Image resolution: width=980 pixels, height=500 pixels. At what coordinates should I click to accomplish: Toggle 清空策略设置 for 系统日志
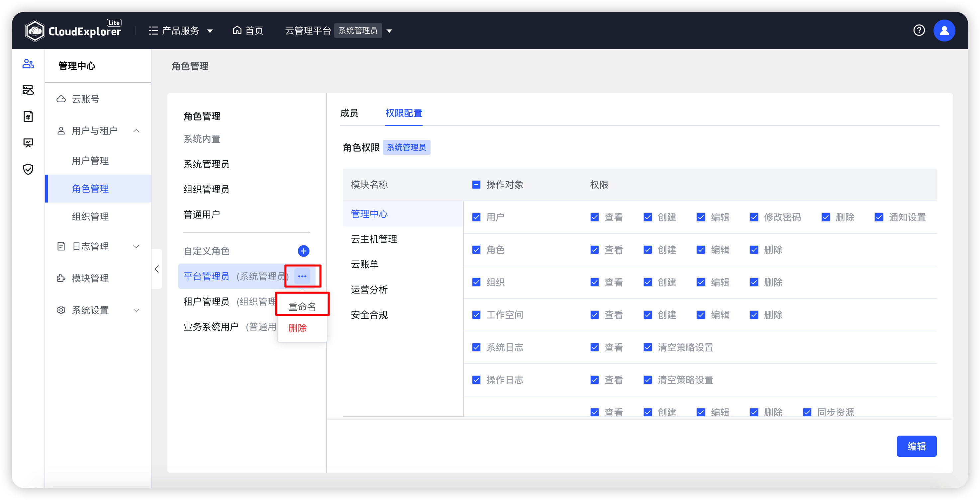[x=647, y=347]
